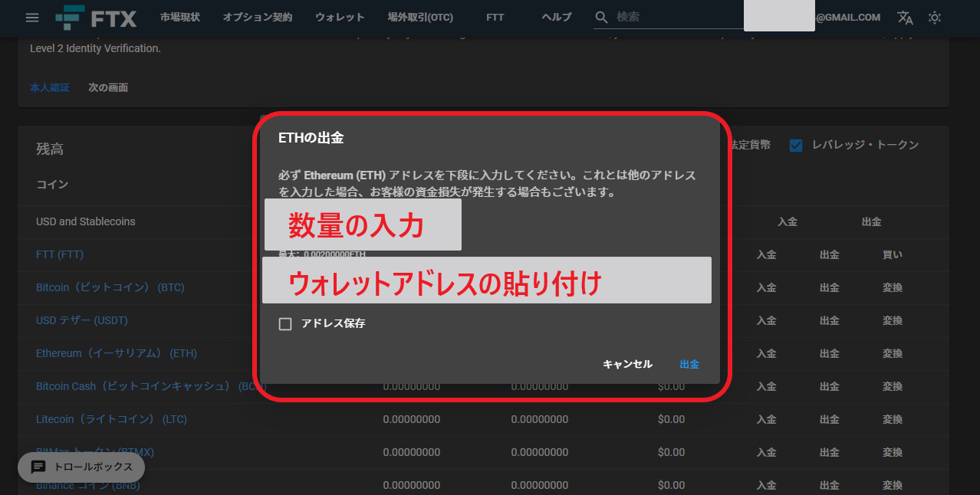This screenshot has width=980, height=495.
Task: Click 入金 in the Bitcoin (BTC) row
Action: pos(766,287)
